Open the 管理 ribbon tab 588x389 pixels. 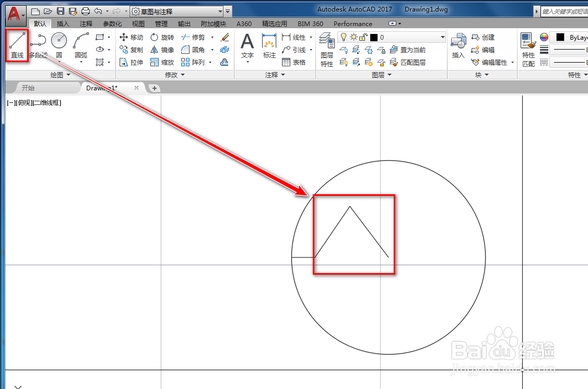tap(161, 23)
